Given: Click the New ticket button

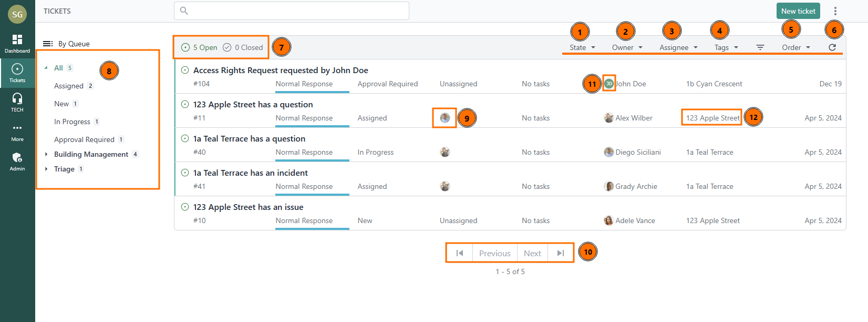Looking at the screenshot, I should [x=798, y=11].
